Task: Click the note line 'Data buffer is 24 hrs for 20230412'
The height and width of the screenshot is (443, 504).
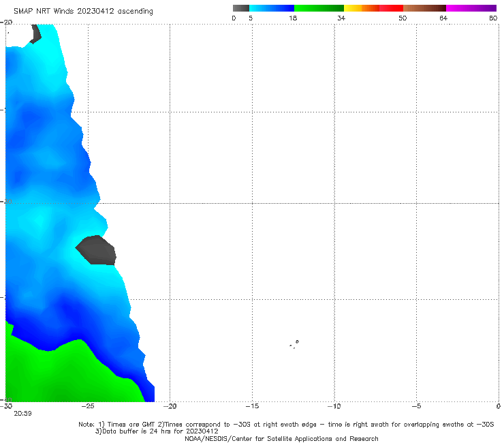Action: coord(157,431)
